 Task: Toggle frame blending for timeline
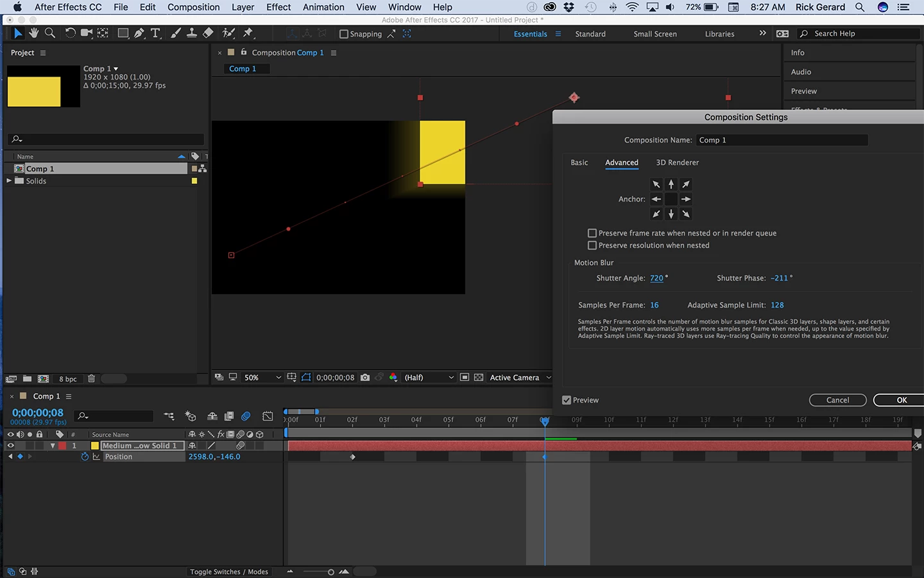coord(229,416)
